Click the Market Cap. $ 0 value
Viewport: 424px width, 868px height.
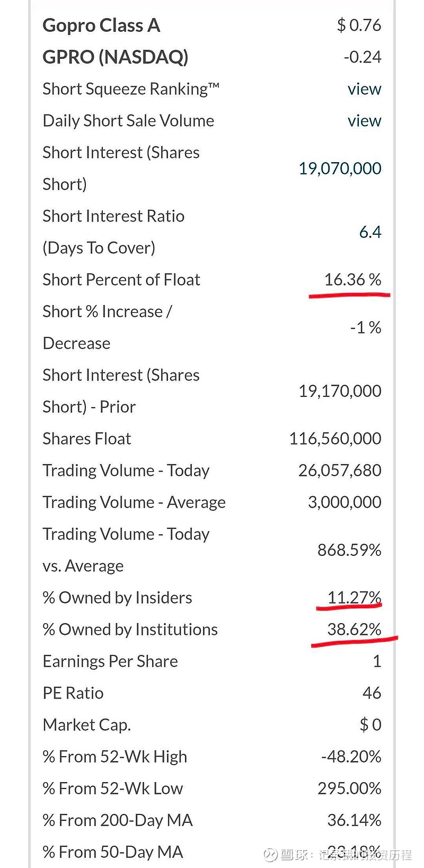coord(370,725)
